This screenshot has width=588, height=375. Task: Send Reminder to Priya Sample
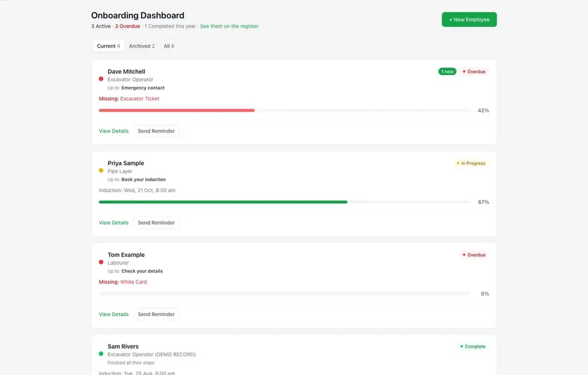tap(156, 223)
